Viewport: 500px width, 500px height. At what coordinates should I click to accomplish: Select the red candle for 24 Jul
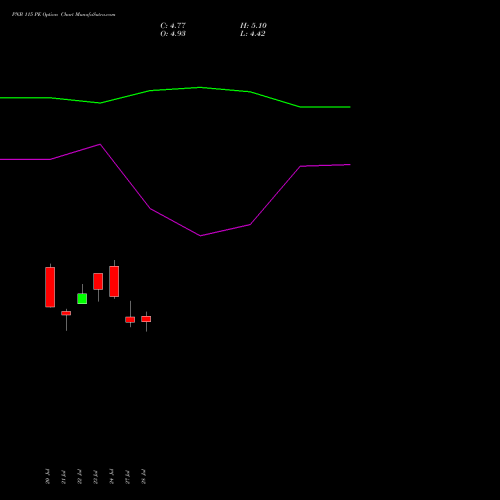(114, 281)
